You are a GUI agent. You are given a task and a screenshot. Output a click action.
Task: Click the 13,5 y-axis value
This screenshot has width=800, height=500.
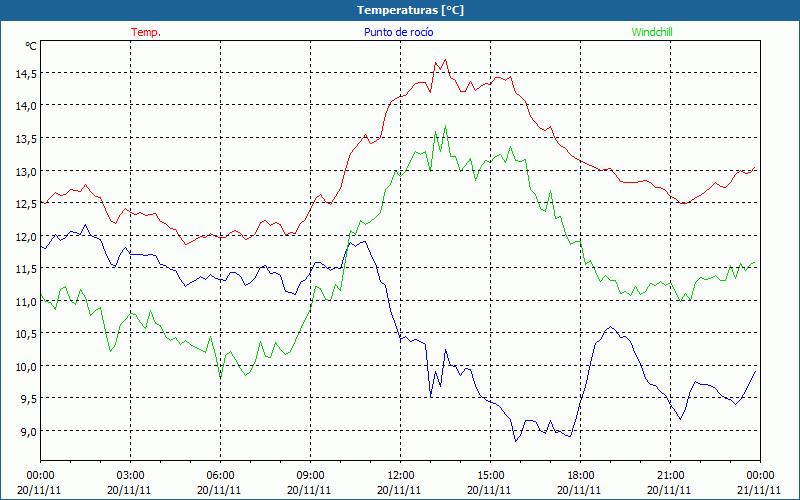(26, 139)
